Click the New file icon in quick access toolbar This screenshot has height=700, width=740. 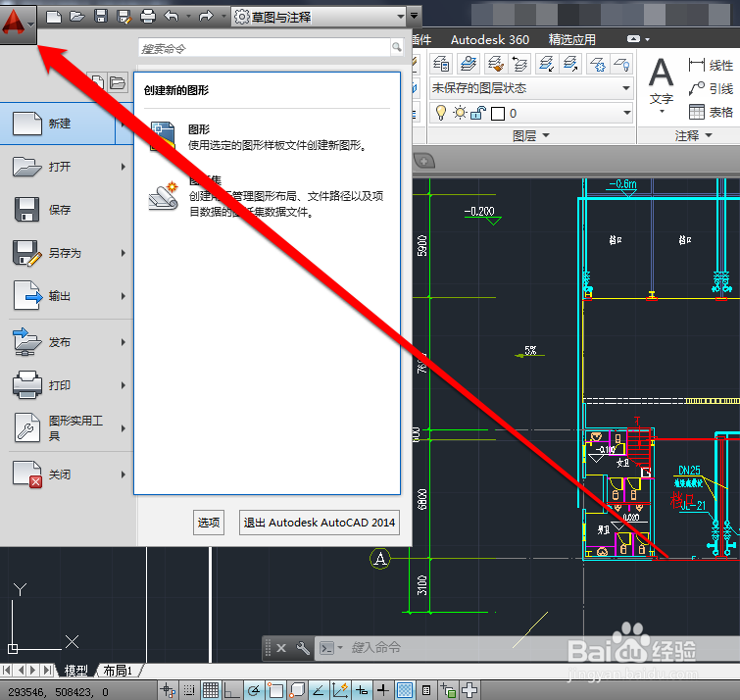pyautogui.click(x=54, y=17)
